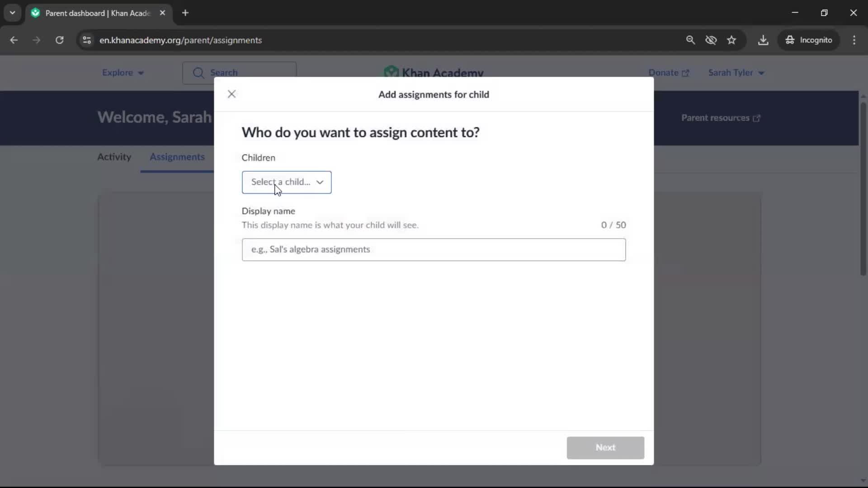Open the Parent resources link
The width and height of the screenshot is (868, 488).
(721, 118)
